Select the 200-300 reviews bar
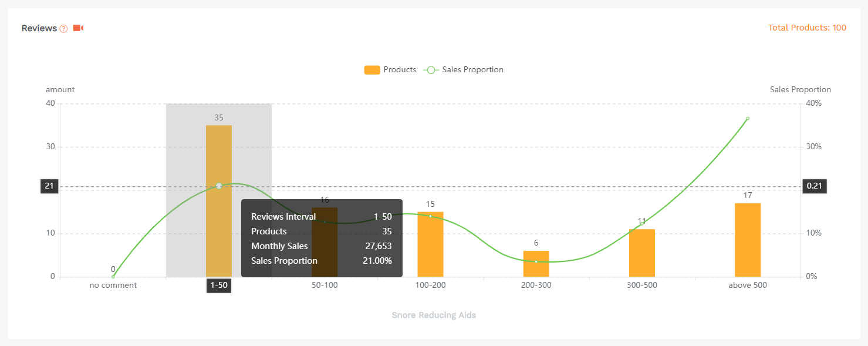Screen dimensions: 868x346 click(x=536, y=264)
